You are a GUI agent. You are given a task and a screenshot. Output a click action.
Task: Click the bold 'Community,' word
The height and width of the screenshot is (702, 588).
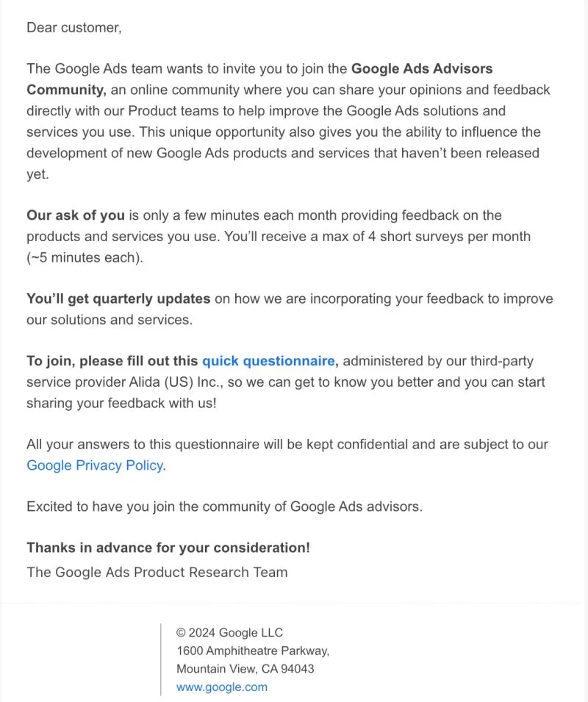pos(66,90)
